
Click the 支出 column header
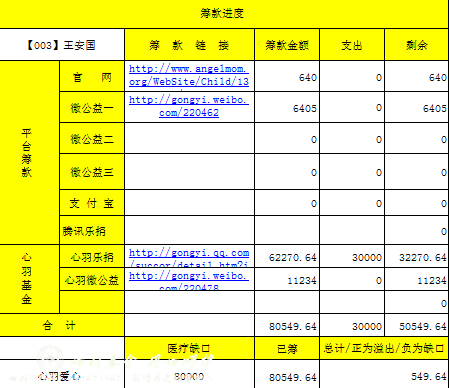click(x=352, y=45)
